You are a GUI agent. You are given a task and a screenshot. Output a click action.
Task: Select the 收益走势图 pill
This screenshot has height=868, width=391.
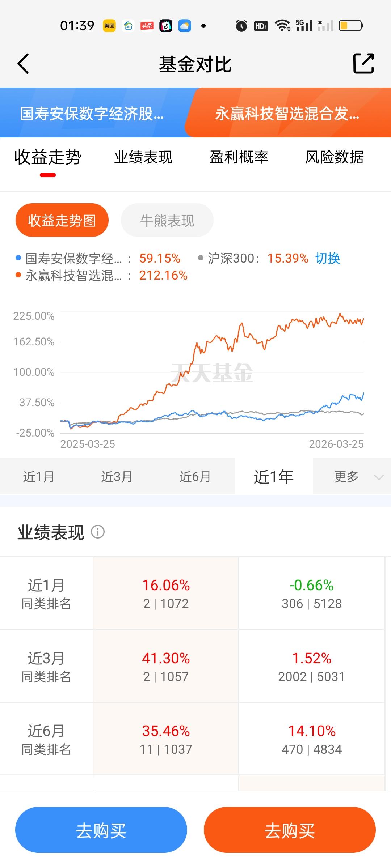pyautogui.click(x=62, y=220)
